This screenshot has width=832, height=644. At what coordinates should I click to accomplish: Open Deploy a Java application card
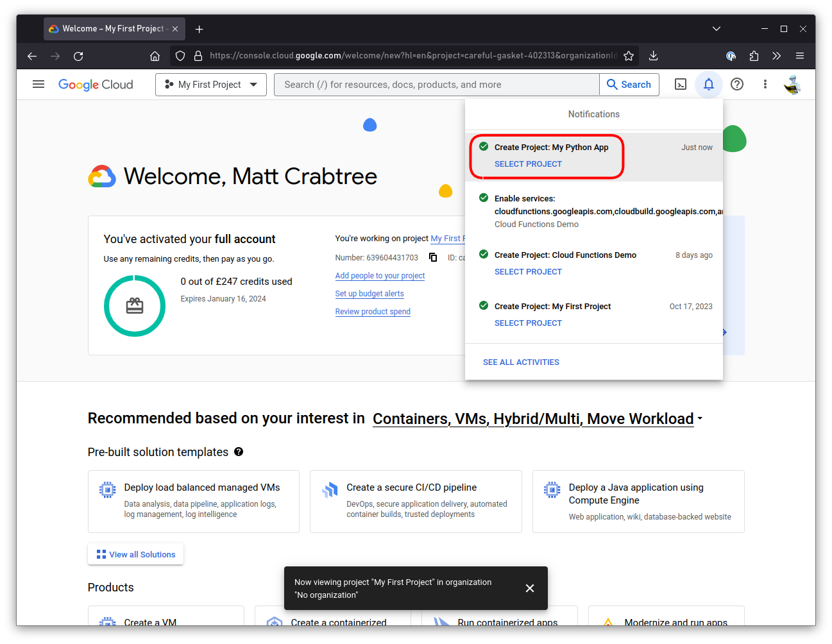point(638,502)
